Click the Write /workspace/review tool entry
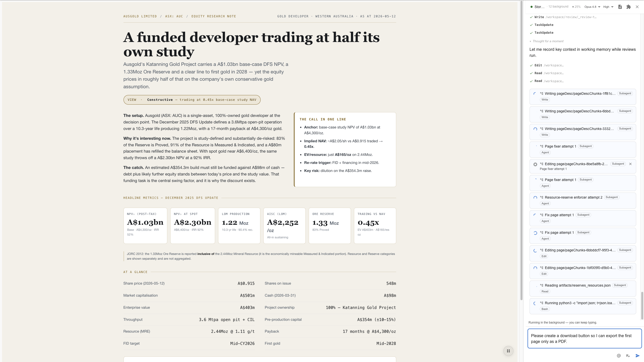The width and height of the screenshot is (644, 362). (563, 17)
